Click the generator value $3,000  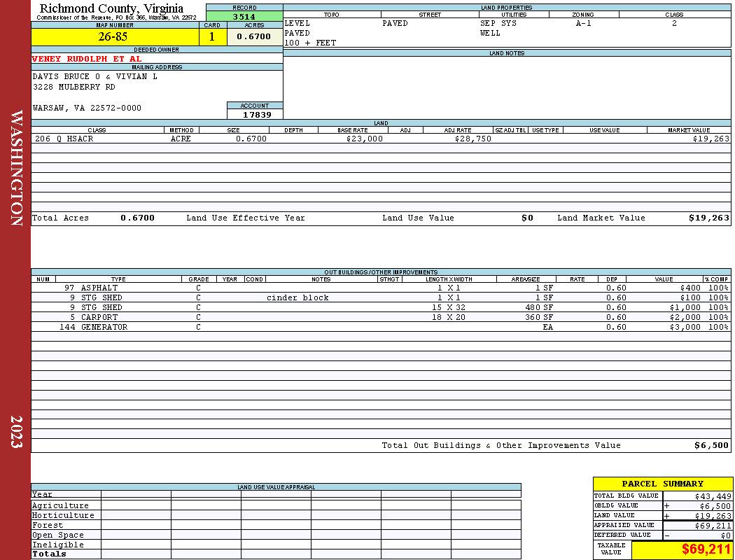tap(685, 327)
